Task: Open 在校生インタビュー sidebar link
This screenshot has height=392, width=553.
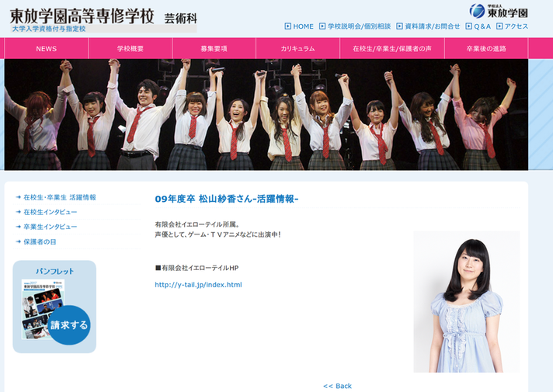Action: click(x=50, y=212)
